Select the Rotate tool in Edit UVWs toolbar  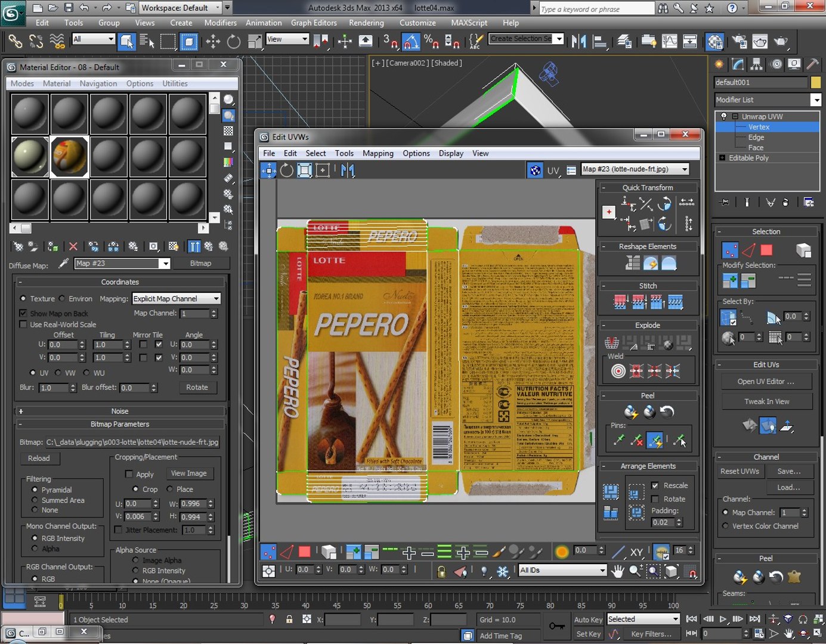tap(287, 171)
